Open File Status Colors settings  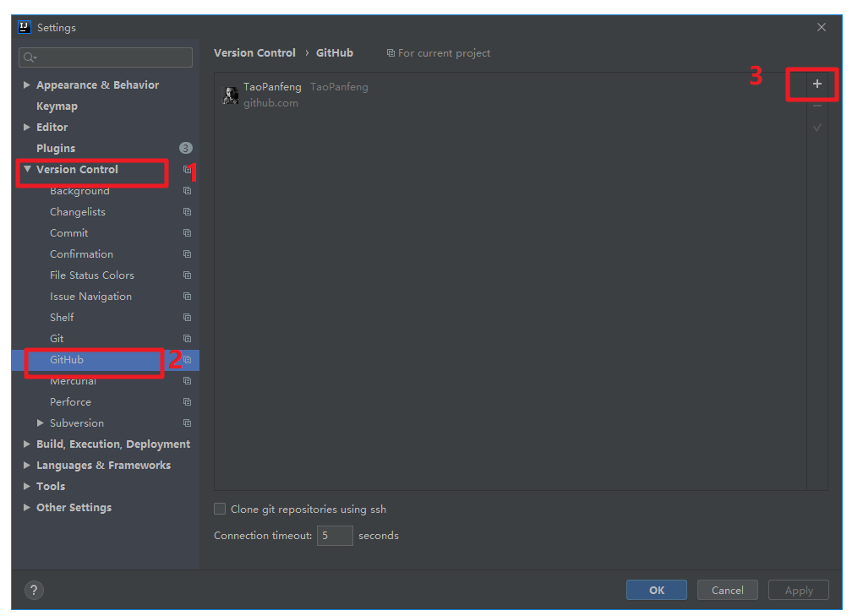coord(92,275)
